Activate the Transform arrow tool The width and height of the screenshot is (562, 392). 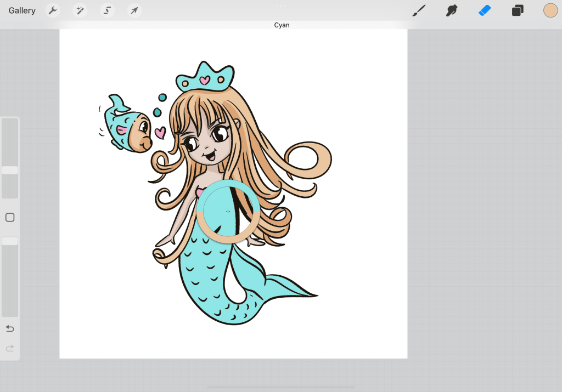pos(134,10)
